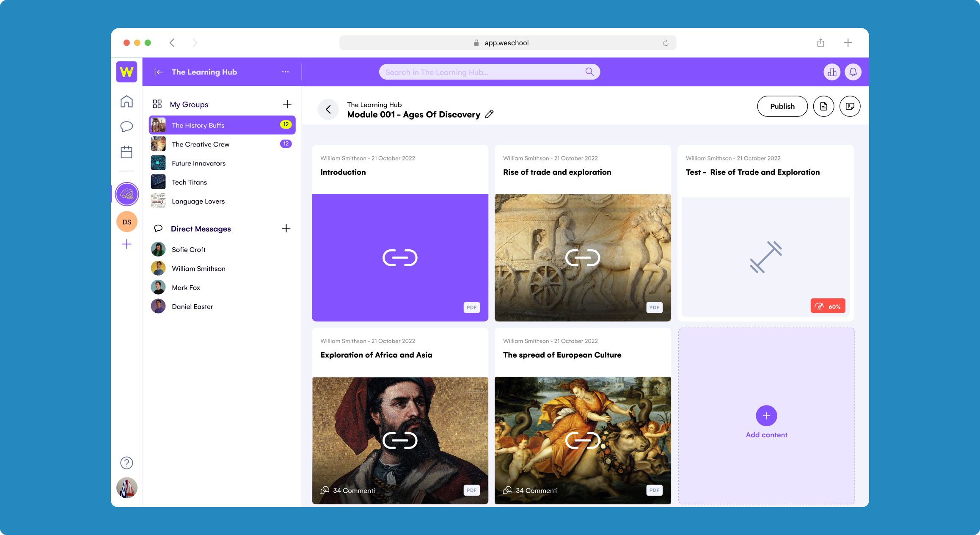Screen dimensions: 980x535
Task: Click PDF badge on Exploration of Africa card
Action: pos(471,490)
